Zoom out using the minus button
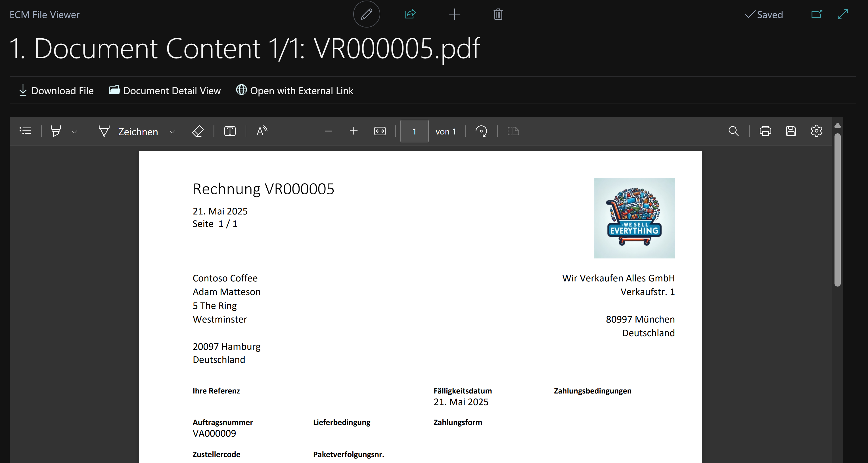The image size is (868, 463). [x=328, y=131]
